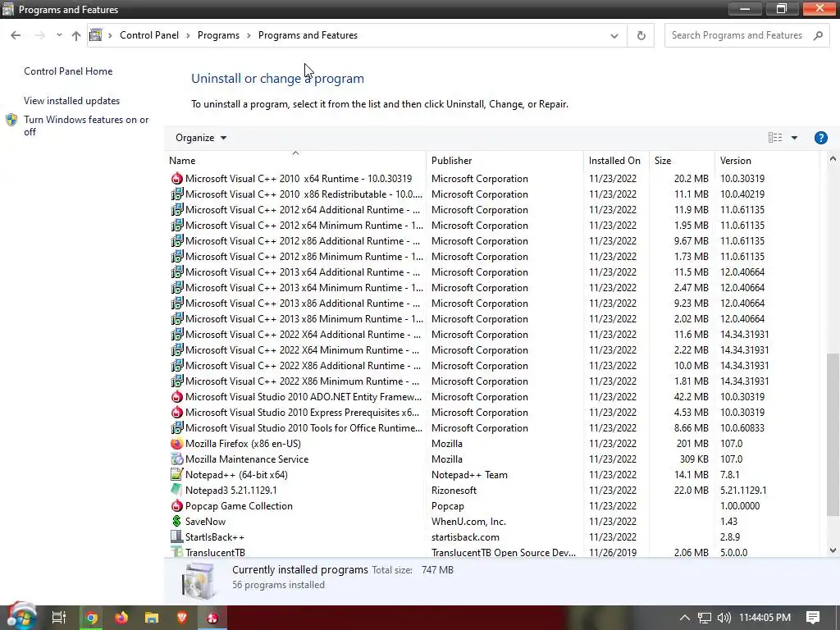This screenshot has height=630, width=840.
Task: Click the scrollbar up arrow
Action: click(x=833, y=158)
